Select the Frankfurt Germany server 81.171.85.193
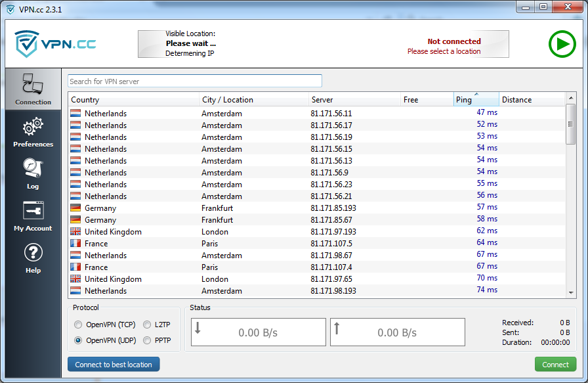Screen dimensions: 588x383 262,208
